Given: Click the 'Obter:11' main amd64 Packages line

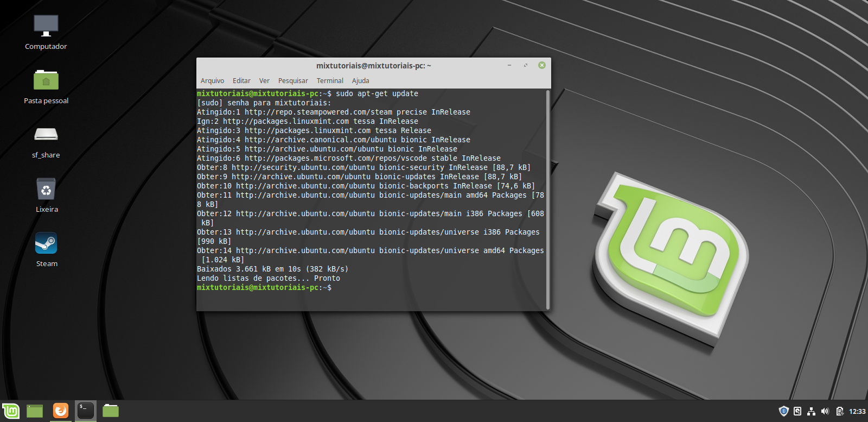Looking at the screenshot, I should 371,199.
